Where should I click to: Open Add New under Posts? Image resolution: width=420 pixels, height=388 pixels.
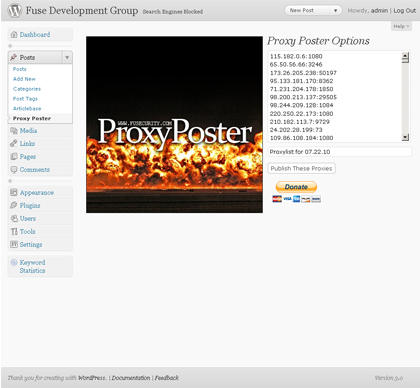point(24,79)
